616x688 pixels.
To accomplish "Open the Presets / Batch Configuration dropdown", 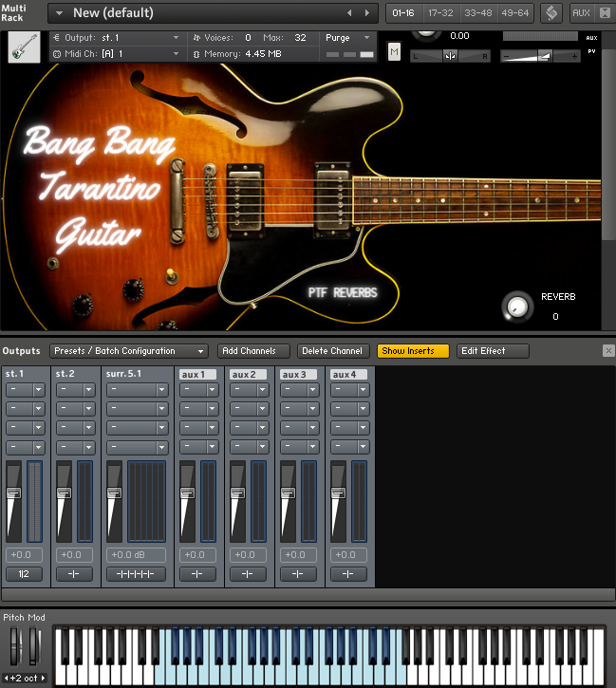I will (x=128, y=351).
